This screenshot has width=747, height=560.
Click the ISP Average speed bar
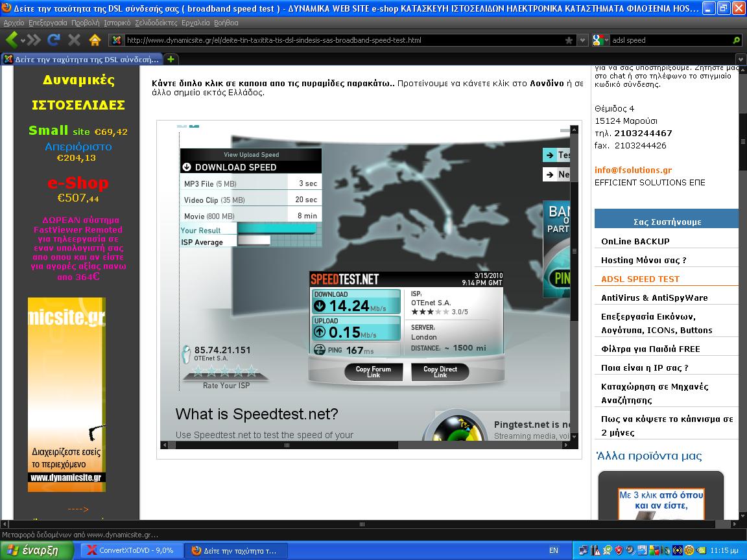tap(254, 240)
